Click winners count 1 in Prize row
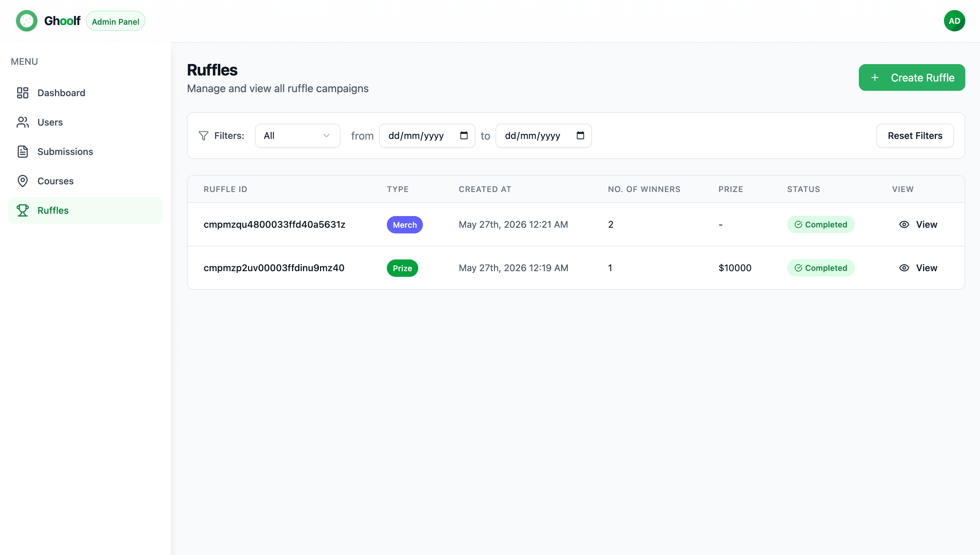This screenshot has height=555, width=980. point(610,268)
